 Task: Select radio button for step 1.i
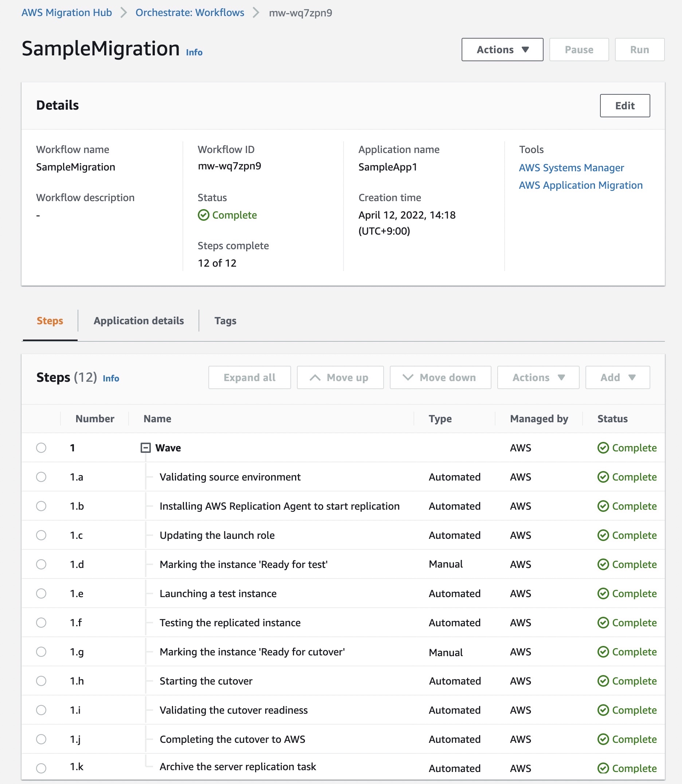(41, 710)
